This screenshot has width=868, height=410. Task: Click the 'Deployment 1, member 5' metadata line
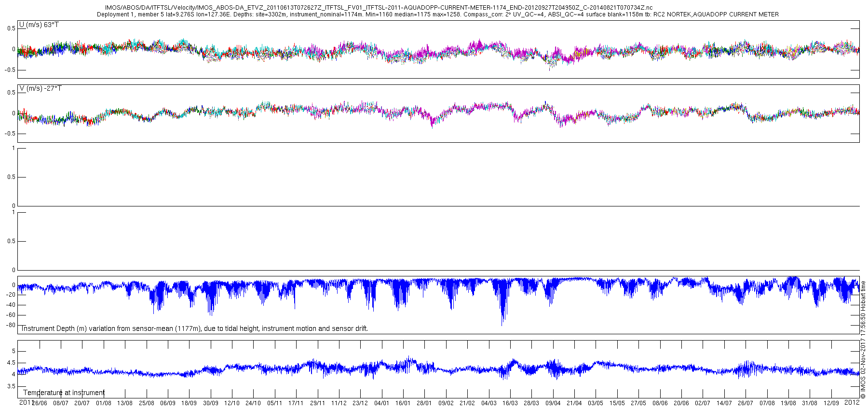pos(438,14)
